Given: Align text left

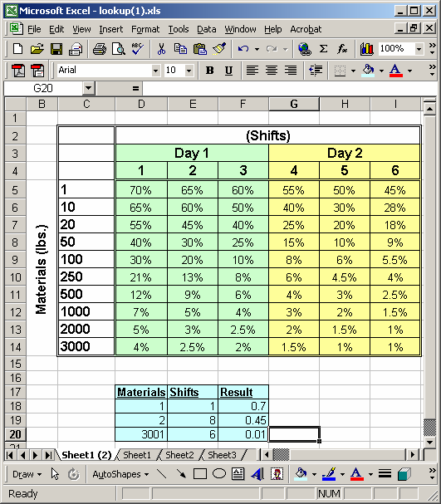Looking at the screenshot, I should pyautogui.click(x=252, y=71).
